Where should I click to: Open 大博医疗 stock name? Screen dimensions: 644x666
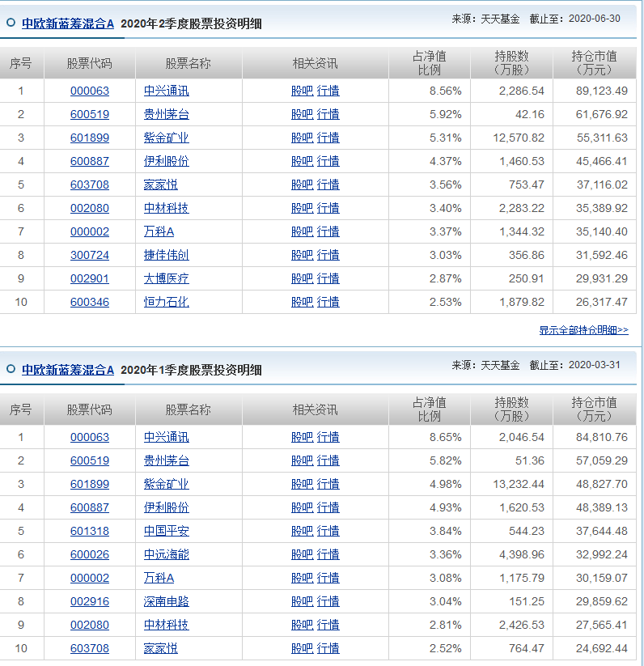167,278
